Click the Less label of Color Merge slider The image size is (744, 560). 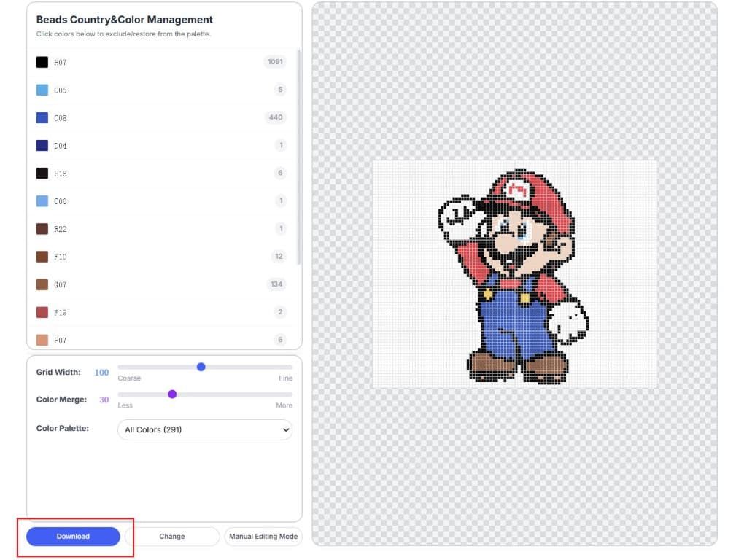tap(125, 405)
